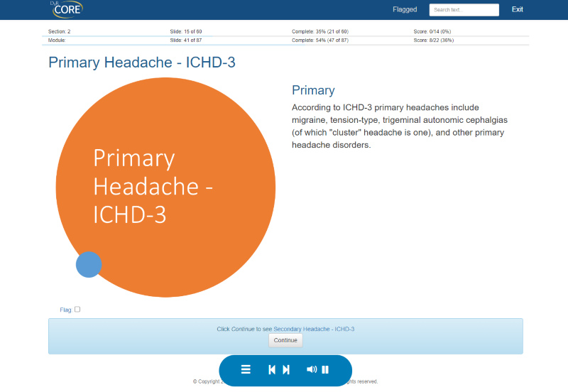568x392 pixels.
Task: Select the small blue circle on the diagram
Action: [x=89, y=264]
